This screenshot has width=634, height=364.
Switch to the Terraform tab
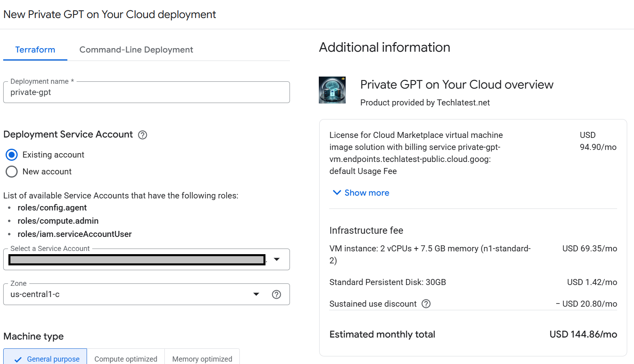35,50
